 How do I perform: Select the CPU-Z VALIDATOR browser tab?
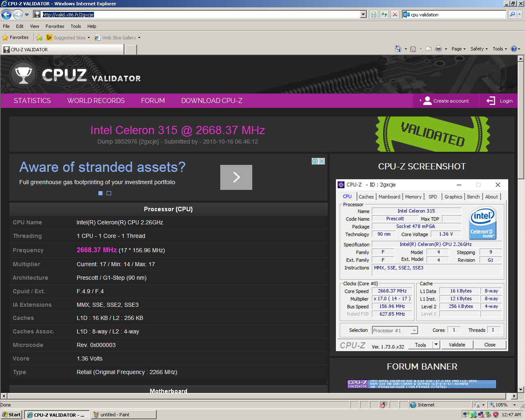click(x=62, y=50)
